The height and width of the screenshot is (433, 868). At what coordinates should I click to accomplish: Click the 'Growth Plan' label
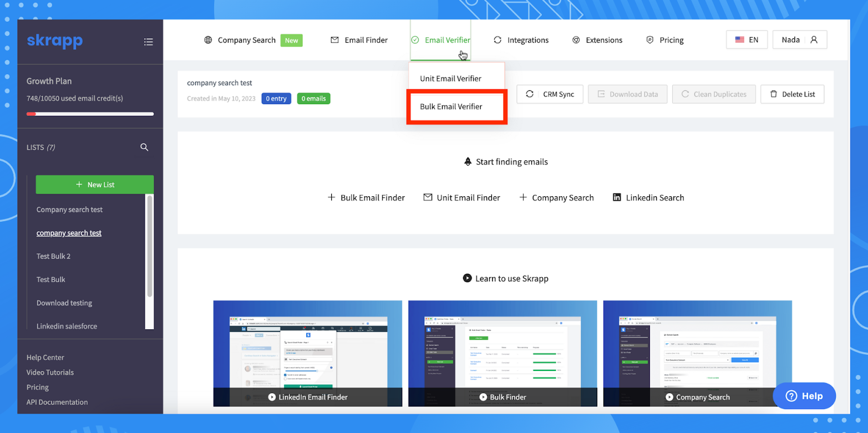(49, 81)
